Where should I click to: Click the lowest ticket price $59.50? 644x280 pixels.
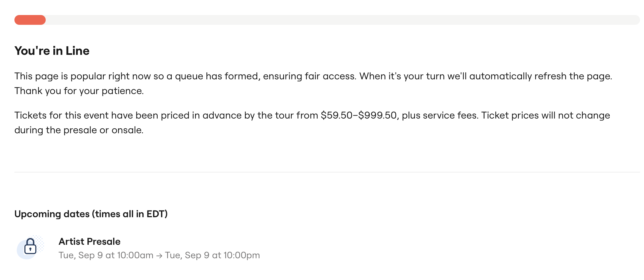coord(336,115)
